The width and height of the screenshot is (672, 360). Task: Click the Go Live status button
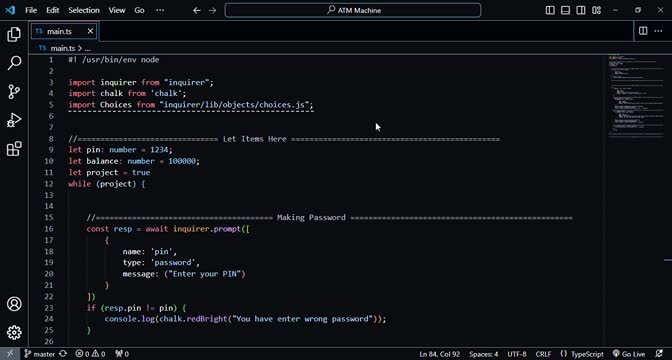[629, 354]
